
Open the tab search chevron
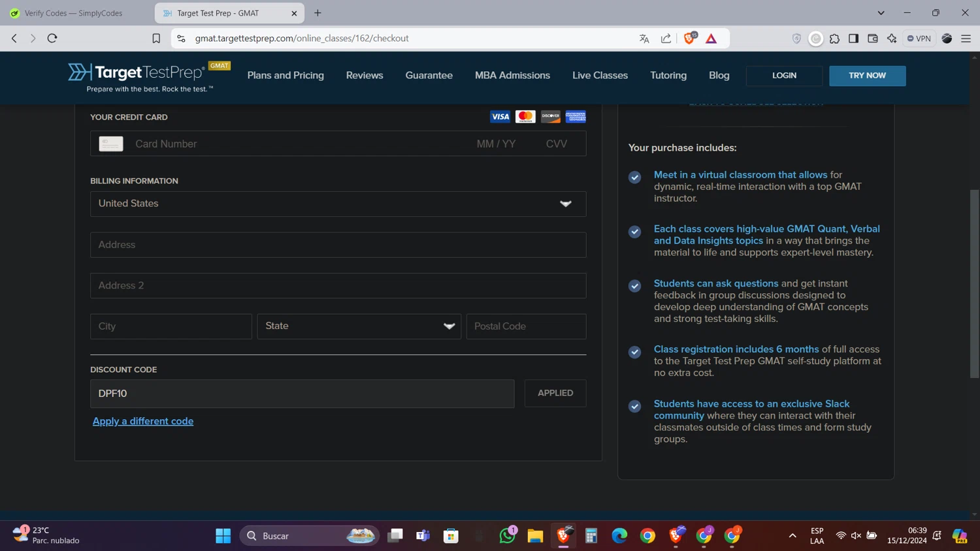click(x=881, y=13)
